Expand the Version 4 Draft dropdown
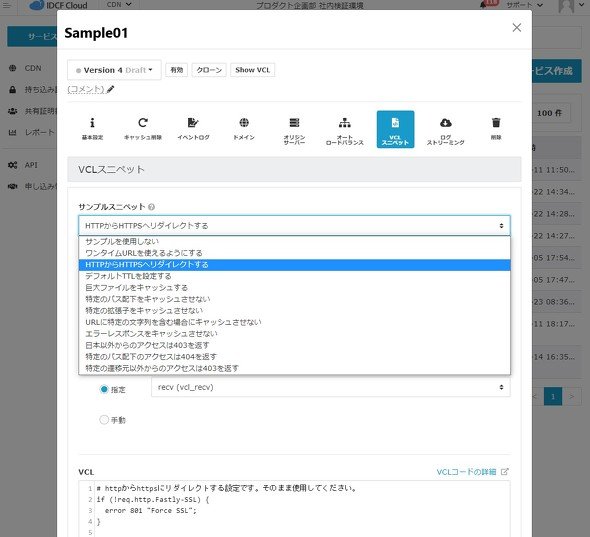Viewport: 590px width, 537px height. (114, 70)
